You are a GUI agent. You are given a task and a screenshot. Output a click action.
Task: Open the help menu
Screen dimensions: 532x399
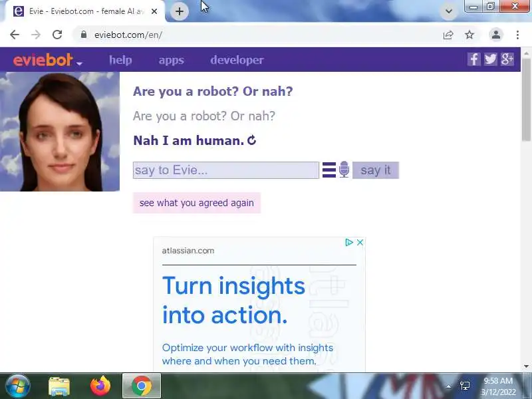pyautogui.click(x=120, y=60)
